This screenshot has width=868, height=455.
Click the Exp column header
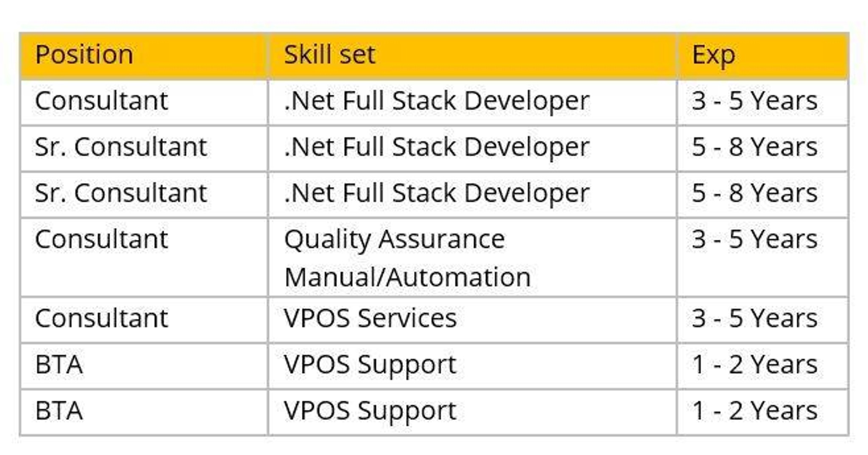pyautogui.click(x=714, y=55)
